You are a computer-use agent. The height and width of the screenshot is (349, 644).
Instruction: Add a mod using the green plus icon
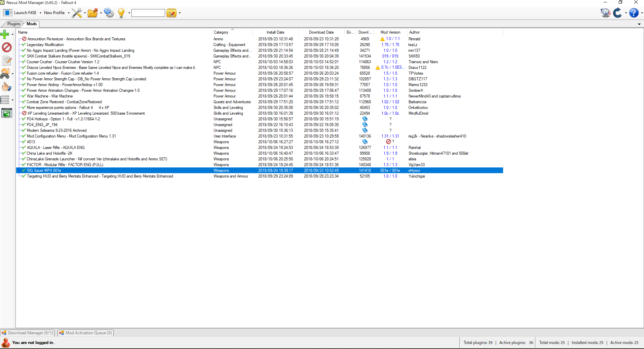[5, 34]
